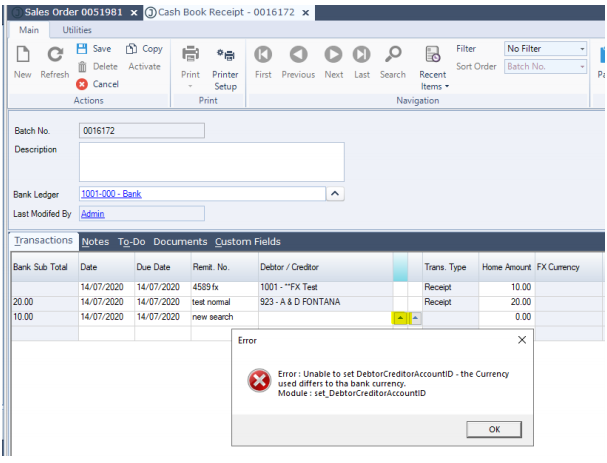Sort by the Date column header
Screen dimensions: 607x463
[106, 267]
